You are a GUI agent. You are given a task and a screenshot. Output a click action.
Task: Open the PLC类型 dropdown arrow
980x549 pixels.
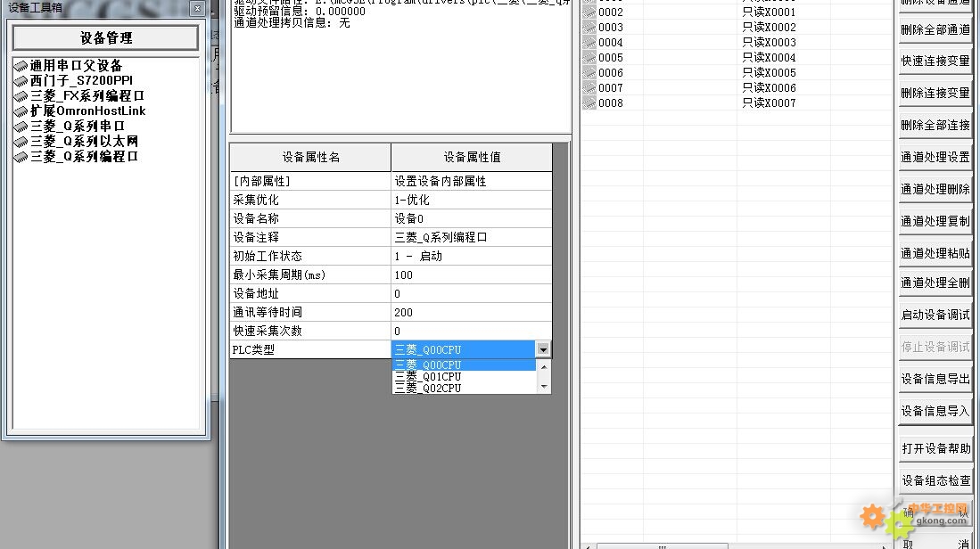pyautogui.click(x=542, y=349)
